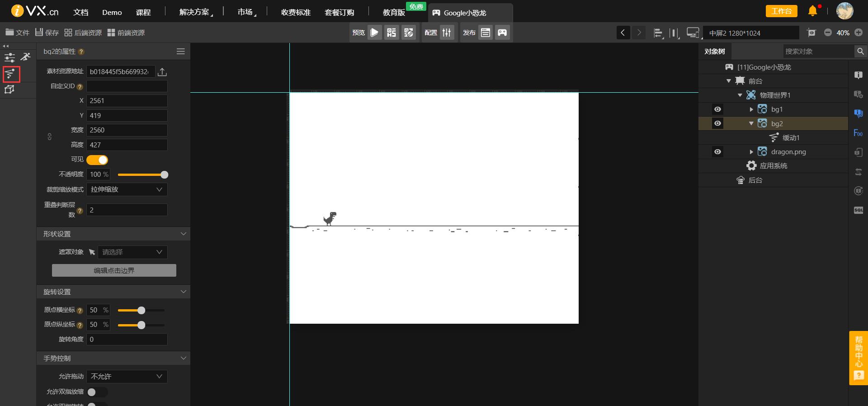868x406 pixels.
Task: Open the 收费标准 link
Action: tap(296, 12)
